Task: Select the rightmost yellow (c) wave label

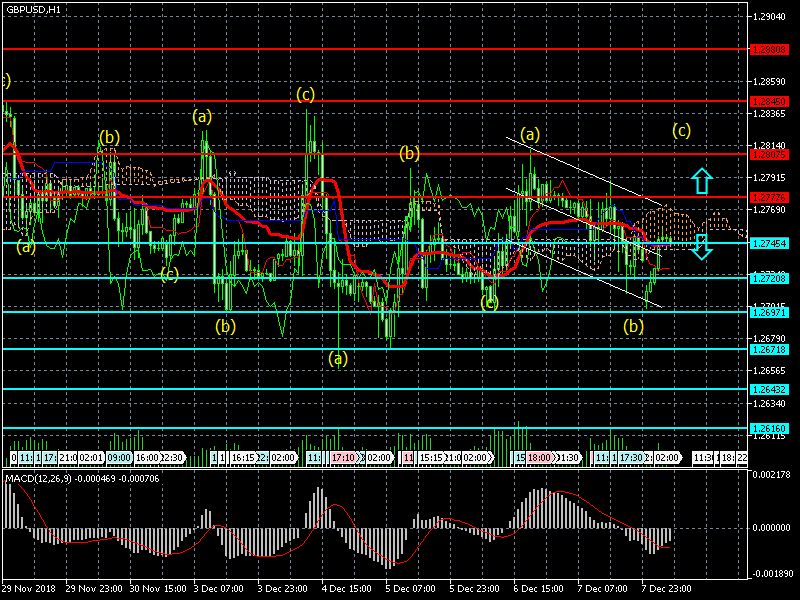Action: pos(681,130)
